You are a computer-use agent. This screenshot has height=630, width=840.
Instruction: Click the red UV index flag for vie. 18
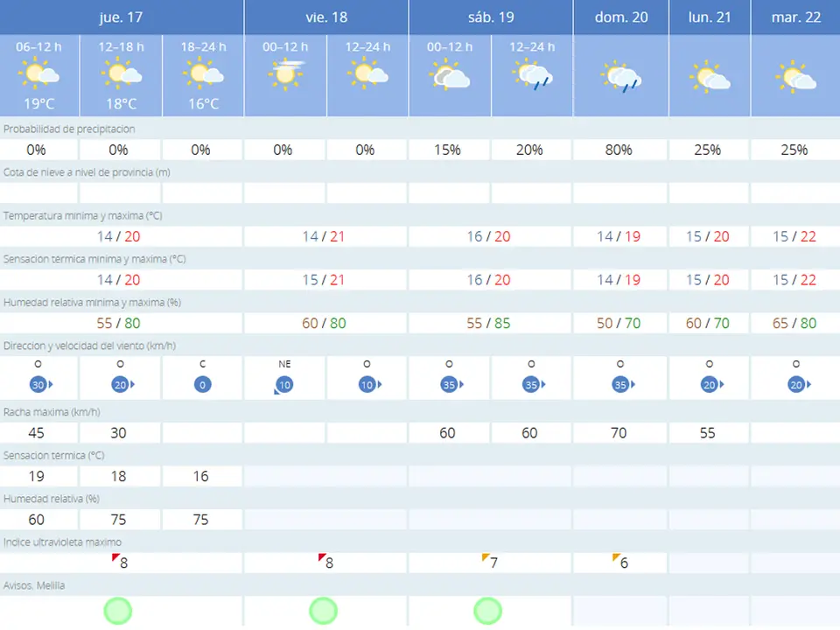(322, 557)
